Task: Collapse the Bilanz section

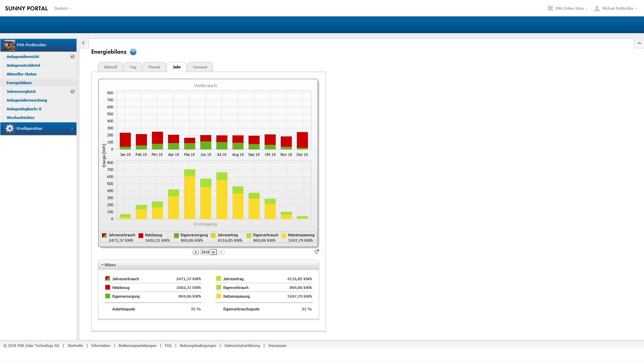Action: [x=103, y=265]
